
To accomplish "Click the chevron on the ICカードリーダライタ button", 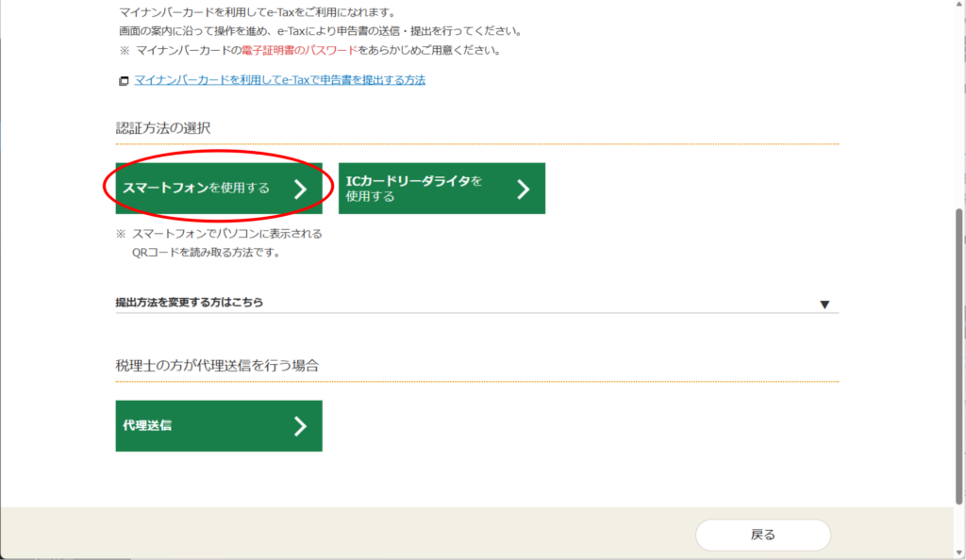I will [x=524, y=189].
